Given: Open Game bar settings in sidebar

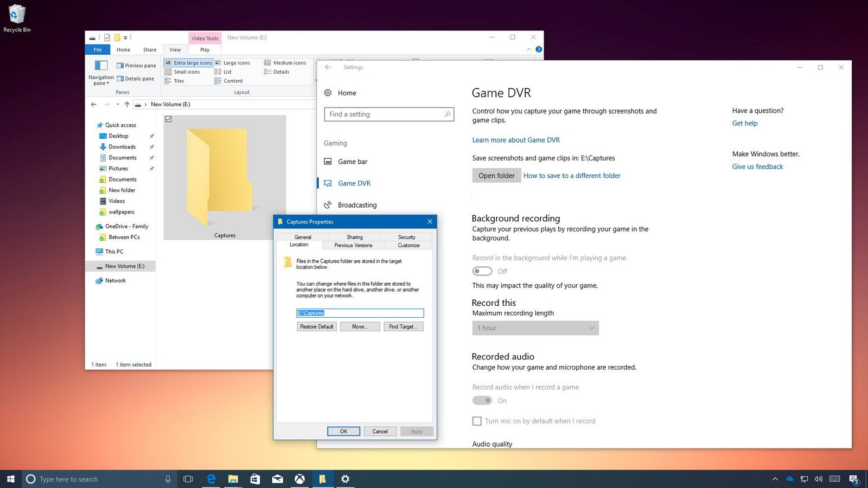Looking at the screenshot, I should [x=353, y=161].
